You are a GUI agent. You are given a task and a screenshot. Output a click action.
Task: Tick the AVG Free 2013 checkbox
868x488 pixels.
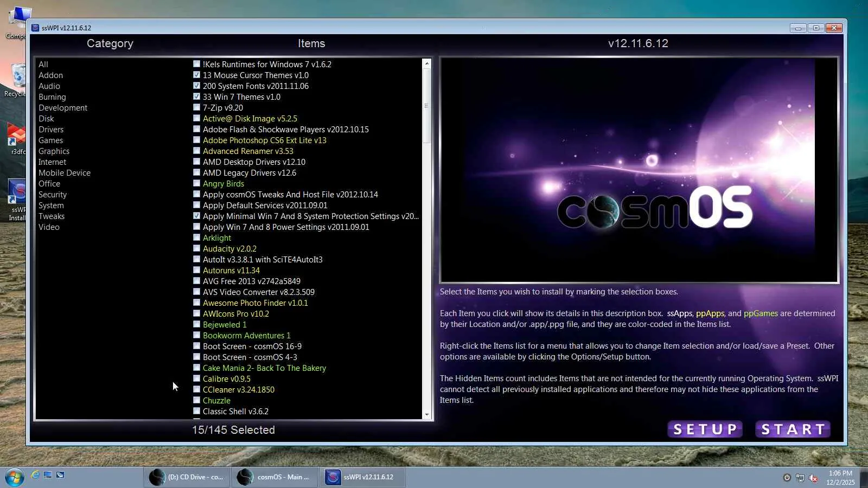tap(196, 281)
